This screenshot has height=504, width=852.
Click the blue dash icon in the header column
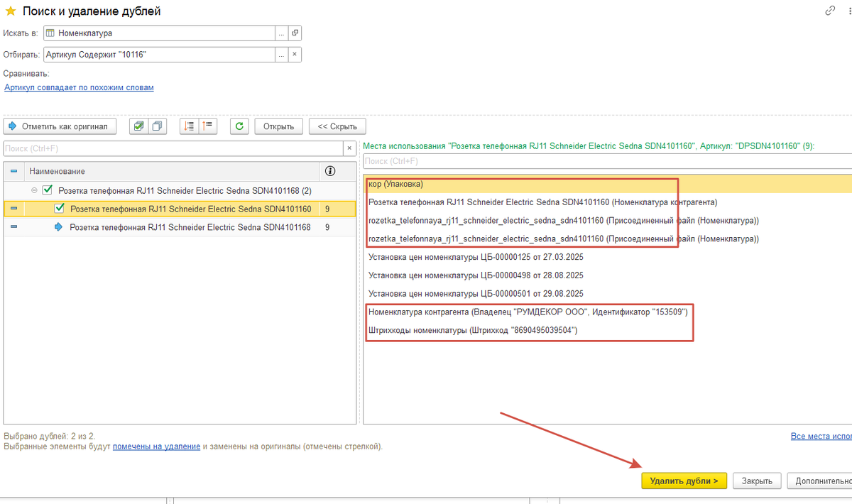[x=14, y=171]
